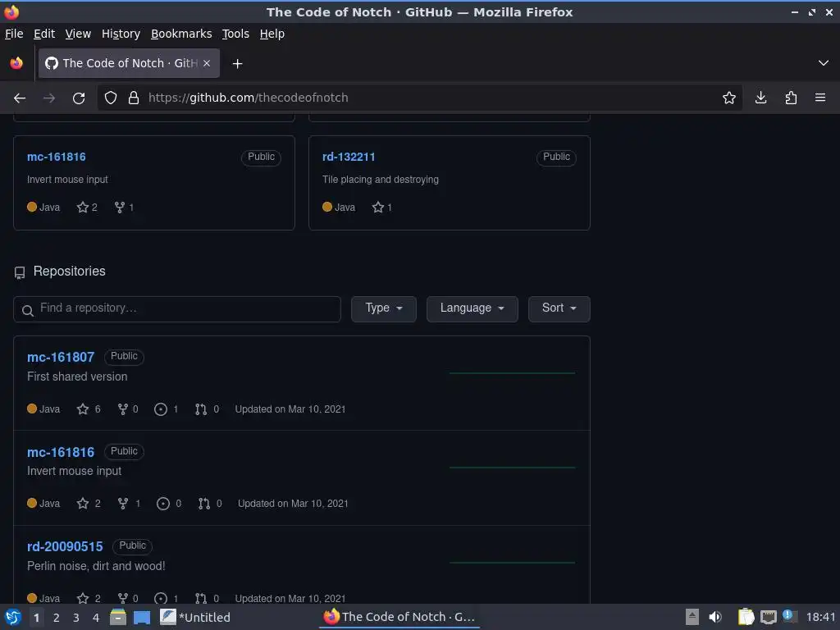The image size is (840, 630).
Task: Reload the page with the refresh icon
Action: (79, 98)
